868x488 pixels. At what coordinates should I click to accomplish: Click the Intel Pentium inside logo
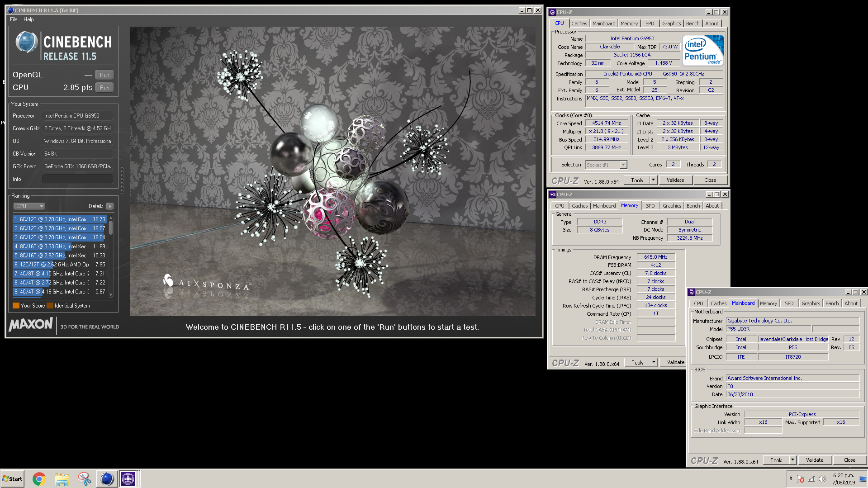[703, 51]
